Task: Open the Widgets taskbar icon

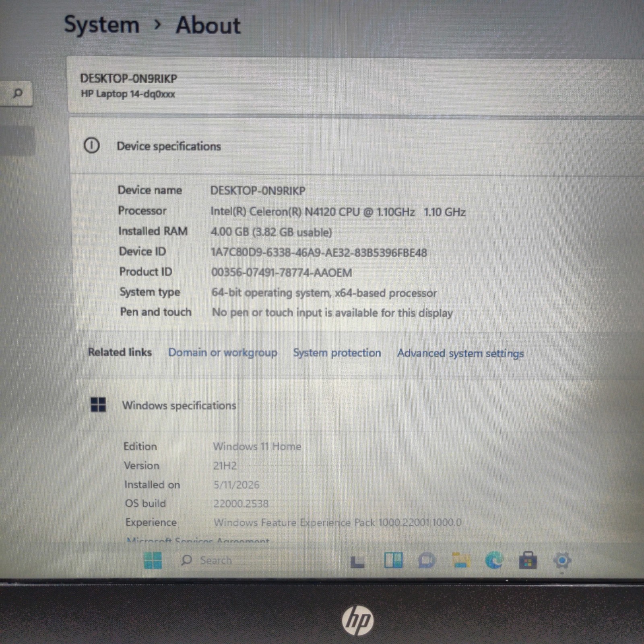Action: (393, 560)
